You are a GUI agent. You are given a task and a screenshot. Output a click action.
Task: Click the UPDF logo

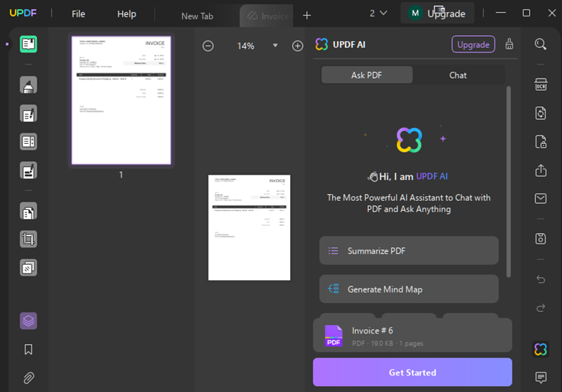tap(23, 13)
